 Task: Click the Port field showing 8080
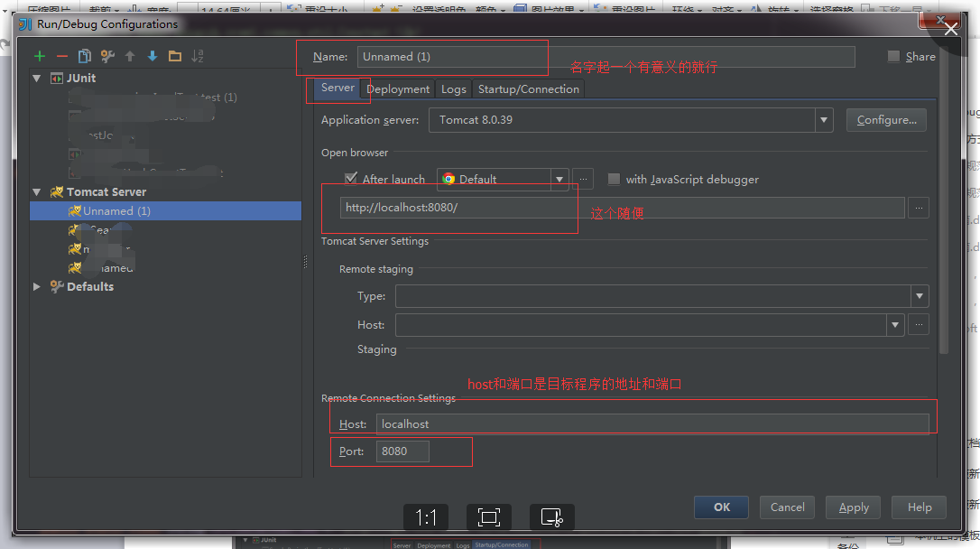(x=402, y=451)
